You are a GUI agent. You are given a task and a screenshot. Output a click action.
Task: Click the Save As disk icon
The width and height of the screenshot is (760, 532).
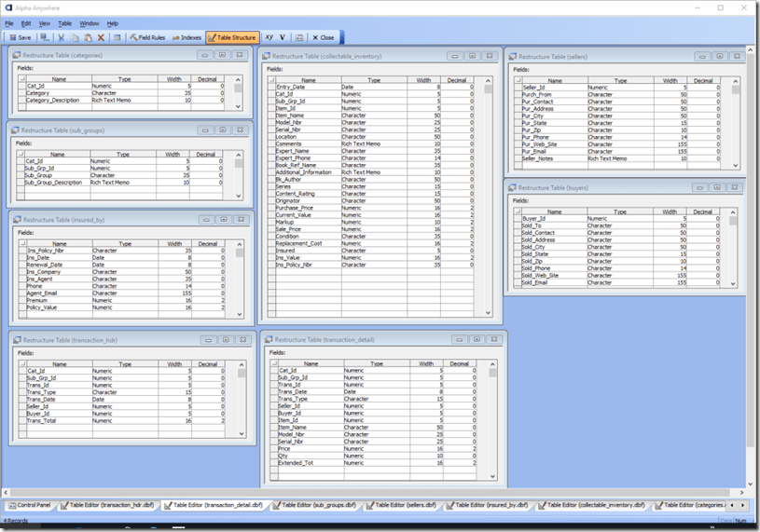45,37
